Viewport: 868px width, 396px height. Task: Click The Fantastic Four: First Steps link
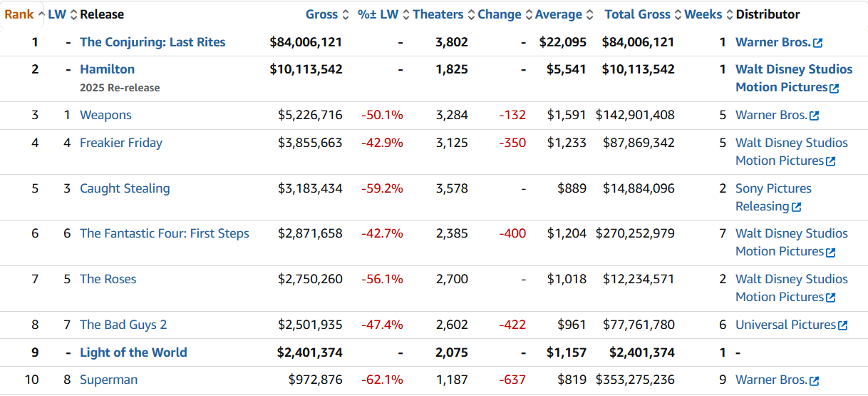(x=165, y=233)
